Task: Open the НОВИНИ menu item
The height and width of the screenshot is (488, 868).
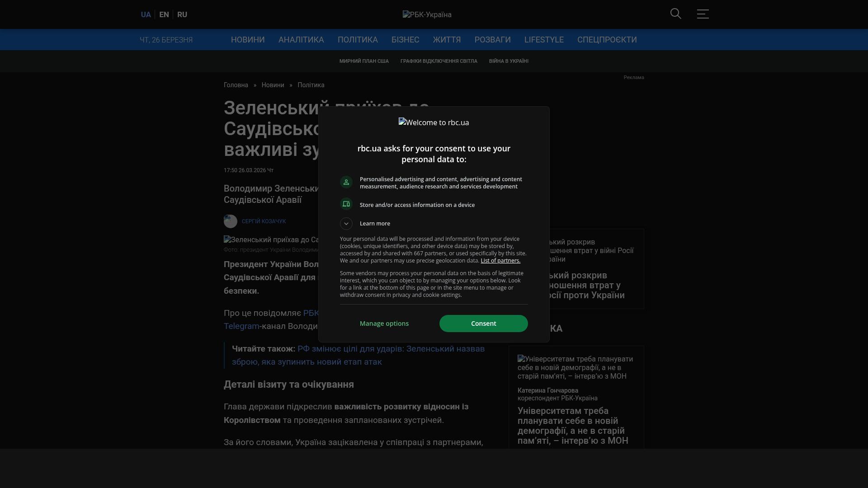Action: [248, 40]
